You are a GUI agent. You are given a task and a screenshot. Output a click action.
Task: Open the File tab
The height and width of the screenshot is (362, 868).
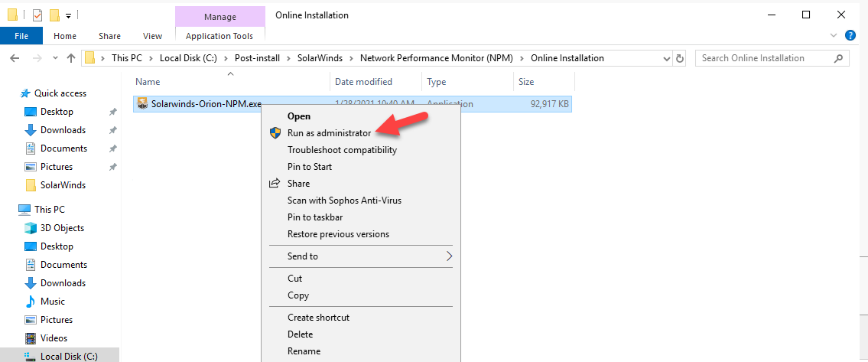coord(21,36)
